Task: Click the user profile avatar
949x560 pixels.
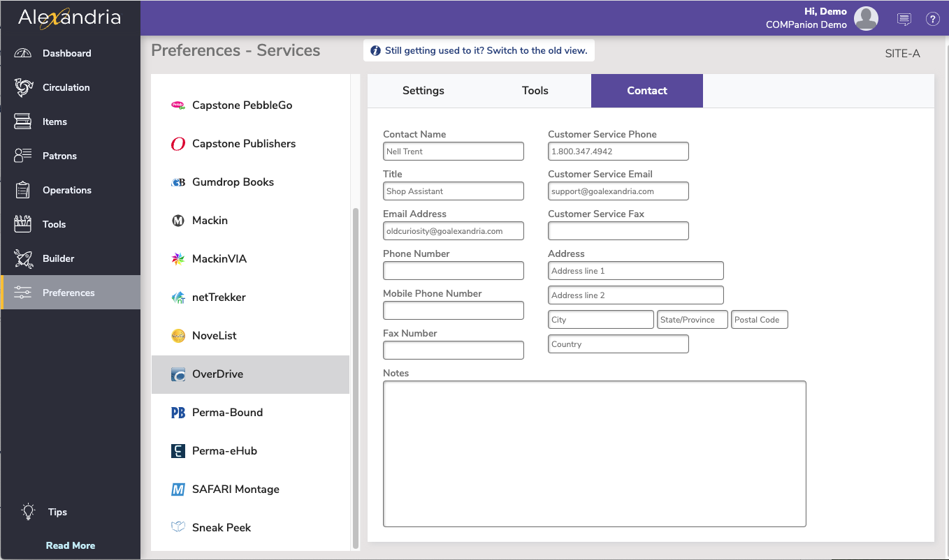Action: point(867,19)
